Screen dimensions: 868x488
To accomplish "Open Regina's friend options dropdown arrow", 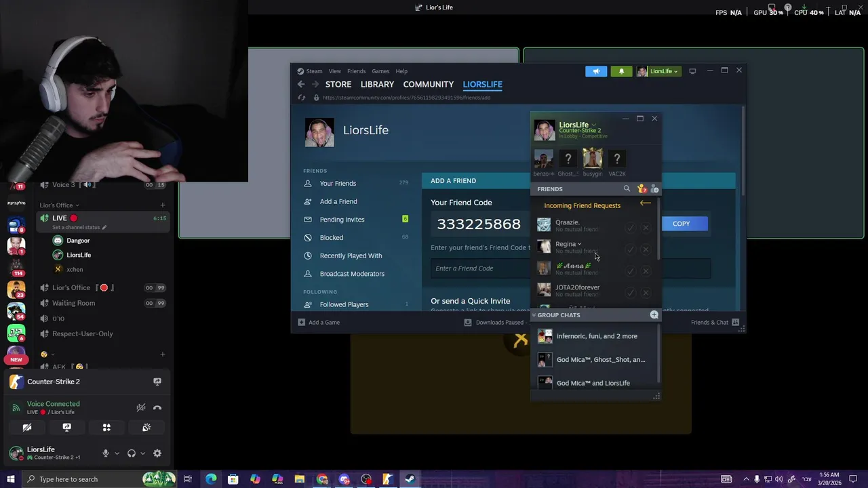I will click(579, 244).
